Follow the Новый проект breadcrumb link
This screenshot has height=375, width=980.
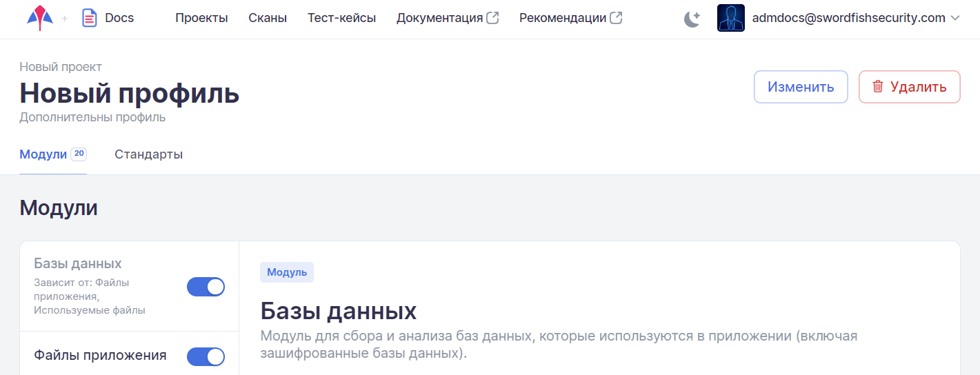(x=61, y=67)
